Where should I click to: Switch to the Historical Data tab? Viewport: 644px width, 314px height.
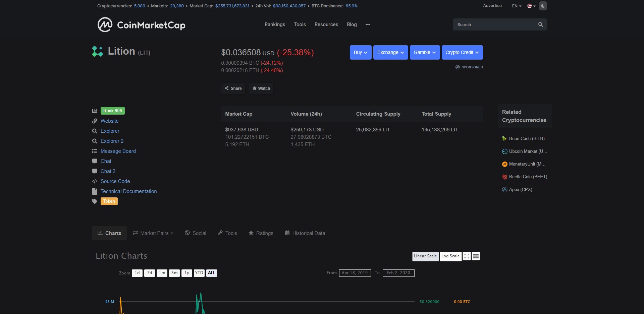[x=305, y=233]
